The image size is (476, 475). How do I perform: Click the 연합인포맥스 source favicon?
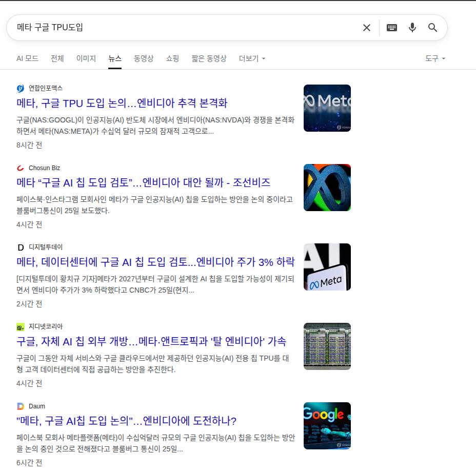21,89
